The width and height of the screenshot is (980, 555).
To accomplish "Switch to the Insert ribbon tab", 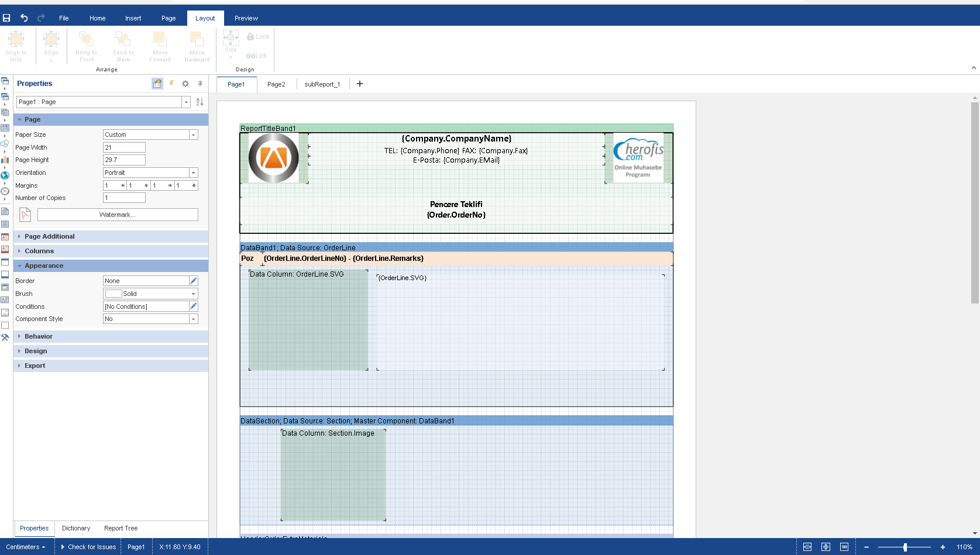I will click(x=133, y=18).
